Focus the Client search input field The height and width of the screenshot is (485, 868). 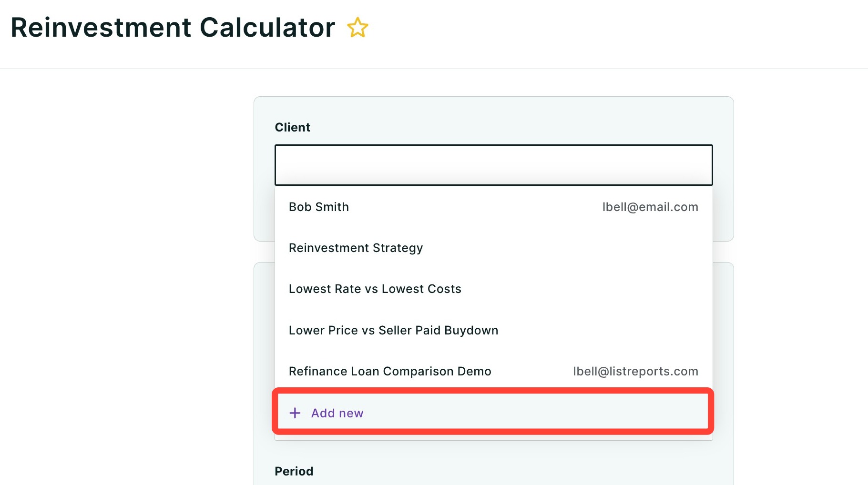pyautogui.click(x=493, y=165)
